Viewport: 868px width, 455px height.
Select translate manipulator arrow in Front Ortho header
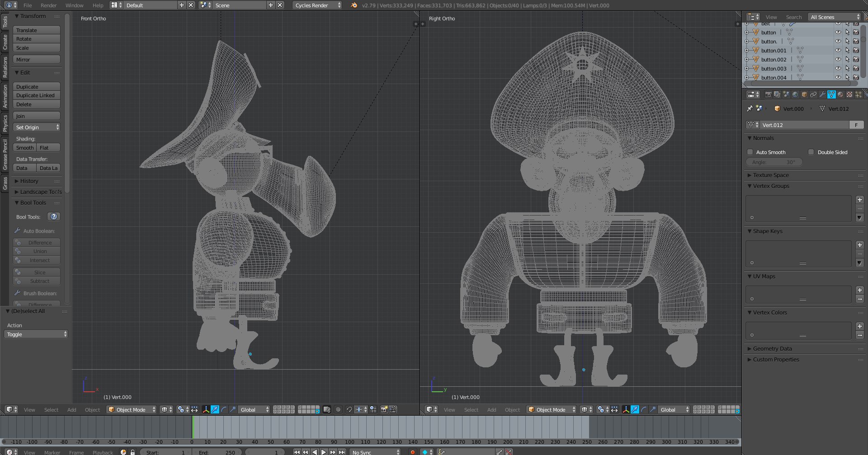click(x=215, y=409)
